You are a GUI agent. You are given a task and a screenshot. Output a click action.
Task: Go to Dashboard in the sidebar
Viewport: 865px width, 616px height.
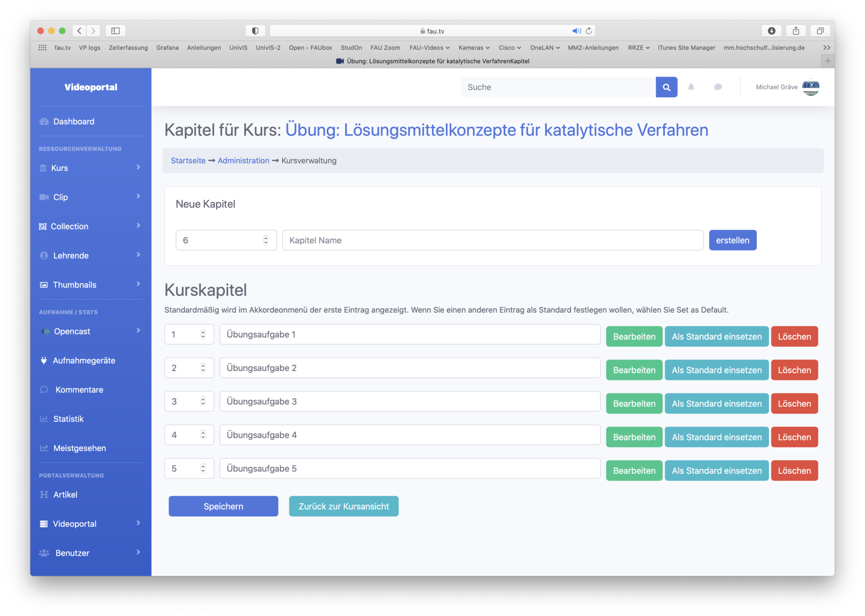coord(74,121)
